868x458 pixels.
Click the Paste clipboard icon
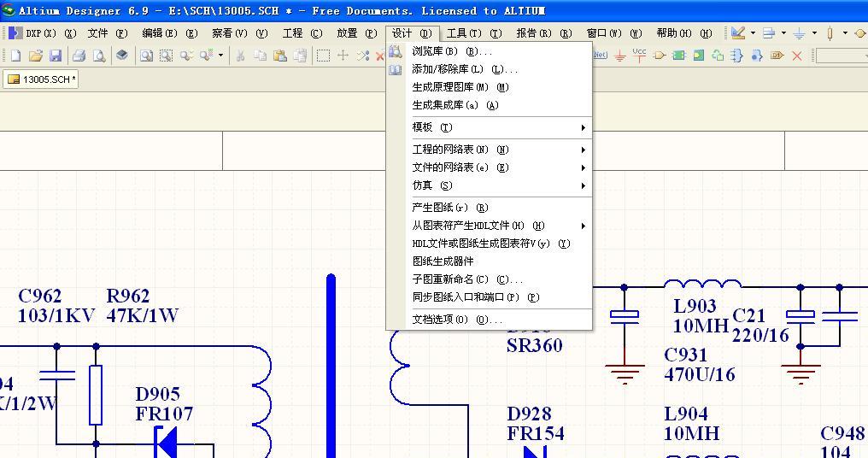[x=280, y=56]
